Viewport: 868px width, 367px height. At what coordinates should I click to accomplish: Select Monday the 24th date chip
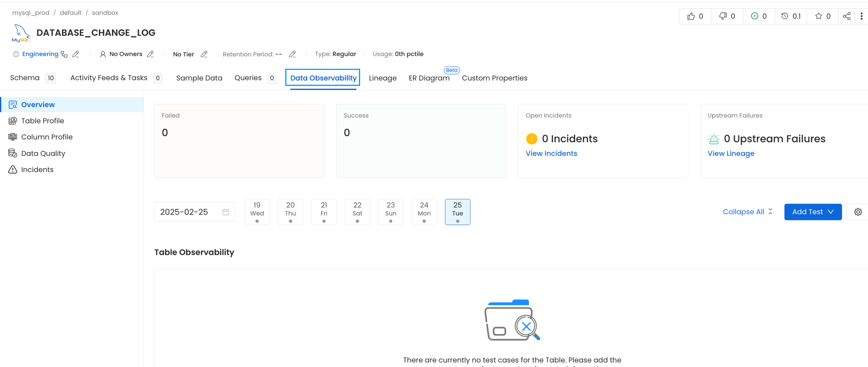pos(424,212)
